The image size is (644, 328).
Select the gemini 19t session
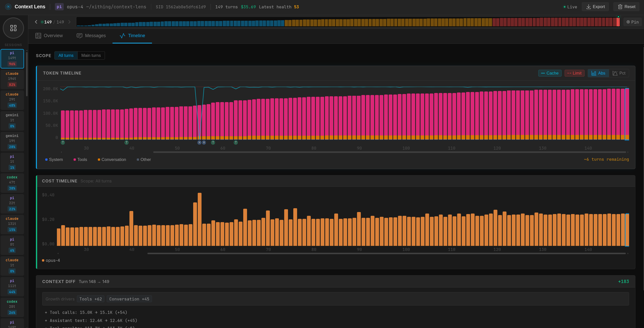(12, 141)
